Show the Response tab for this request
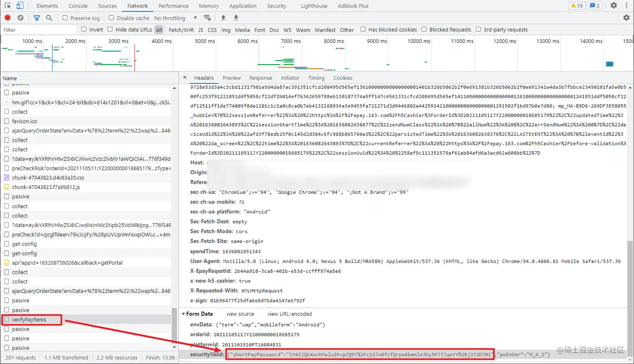The width and height of the screenshot is (634, 364). click(260, 78)
